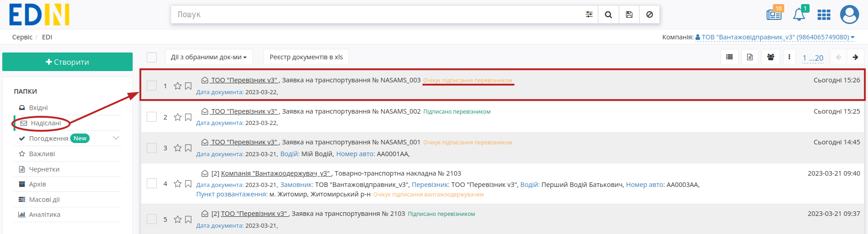Click the Створити button

coord(67,62)
